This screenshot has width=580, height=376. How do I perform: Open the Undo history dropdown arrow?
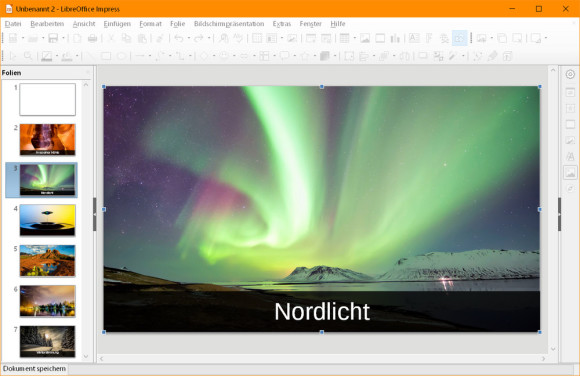click(189, 38)
